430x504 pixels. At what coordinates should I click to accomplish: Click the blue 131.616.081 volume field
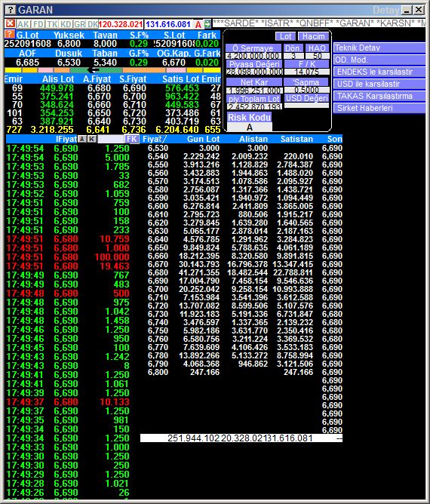click(168, 24)
